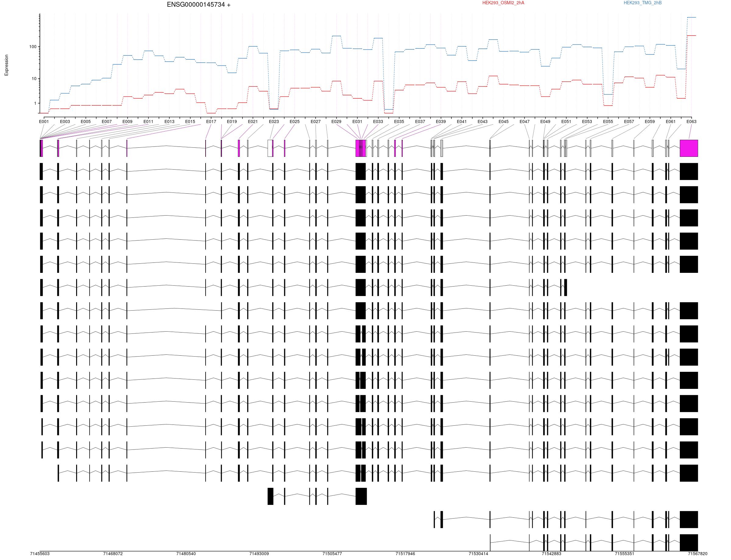Click genomic coordinate 71555351
The image size is (731, 560).
click(x=624, y=554)
